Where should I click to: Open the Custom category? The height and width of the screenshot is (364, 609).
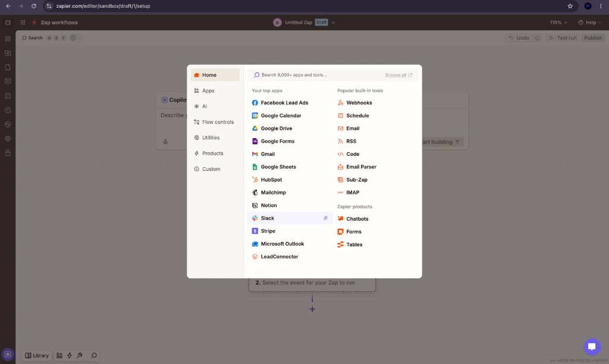coord(215,169)
